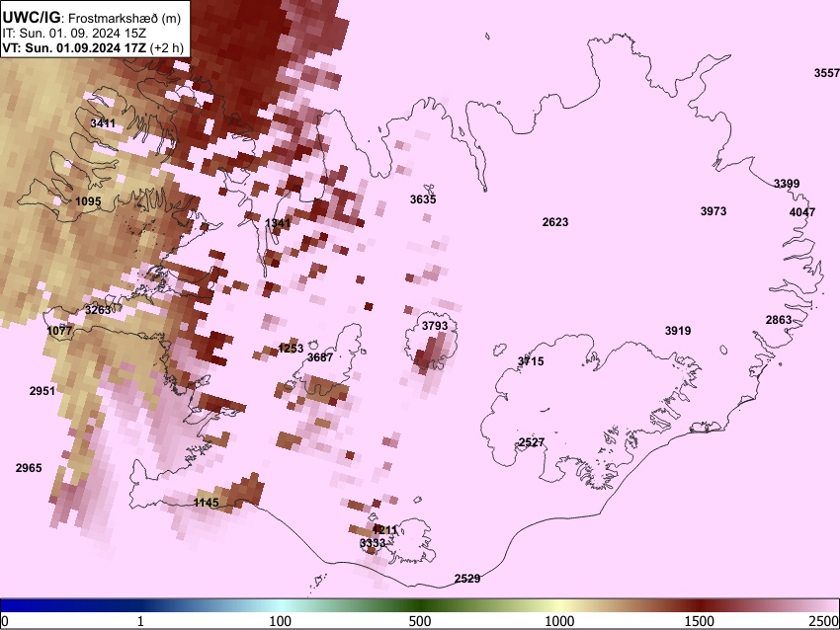Click the map value 2965
Image resolution: width=840 pixels, height=630 pixels.
pos(29,468)
